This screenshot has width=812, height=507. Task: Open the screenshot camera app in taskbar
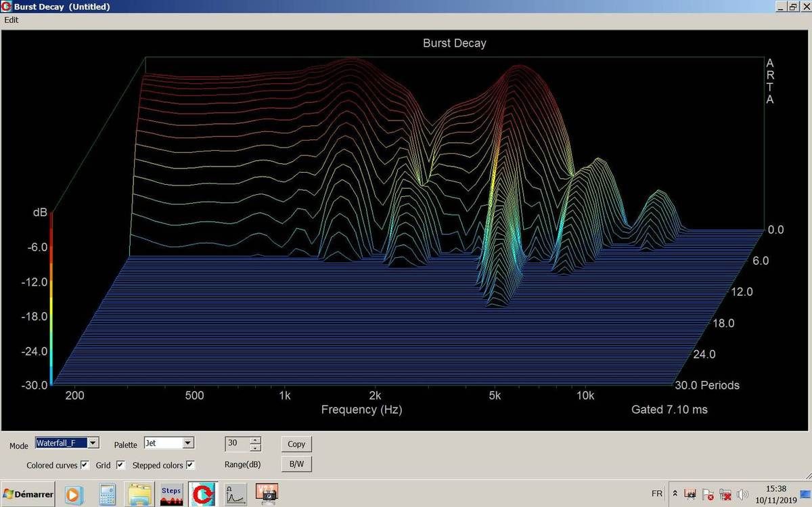point(267,494)
